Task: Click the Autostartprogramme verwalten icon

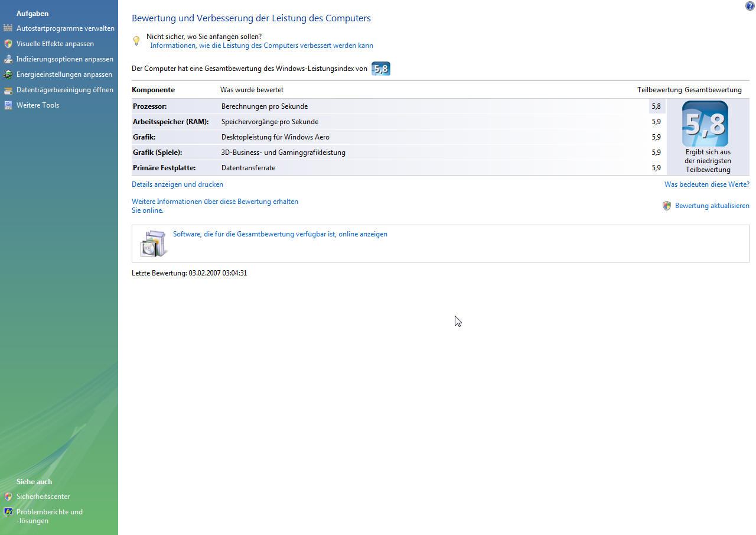Action: (x=8, y=28)
